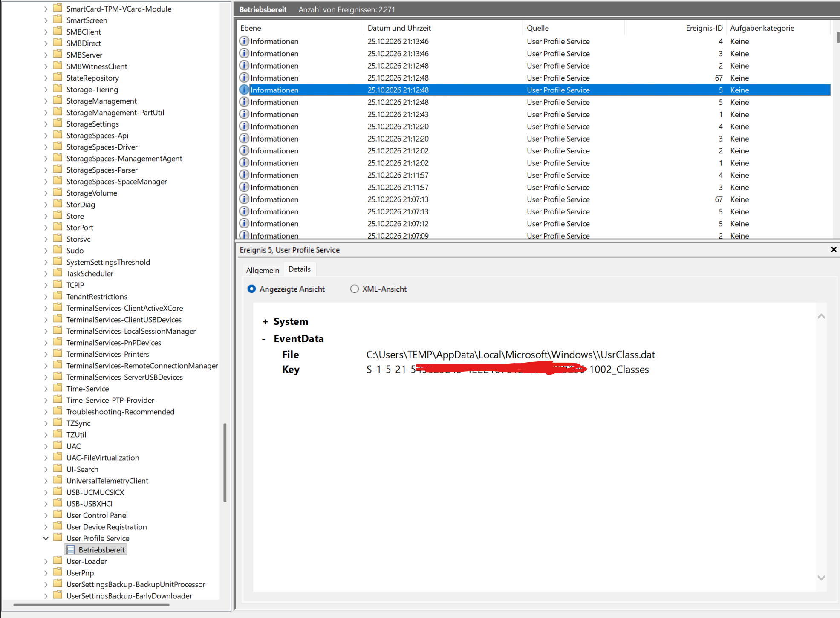The width and height of the screenshot is (840, 618).
Task: Click the tree pane vertical scrollbar thumb
Action: [225, 462]
